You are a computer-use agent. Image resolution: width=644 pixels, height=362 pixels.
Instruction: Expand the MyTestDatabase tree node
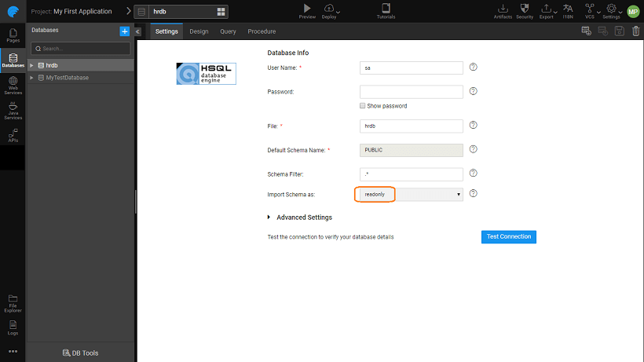(31, 78)
